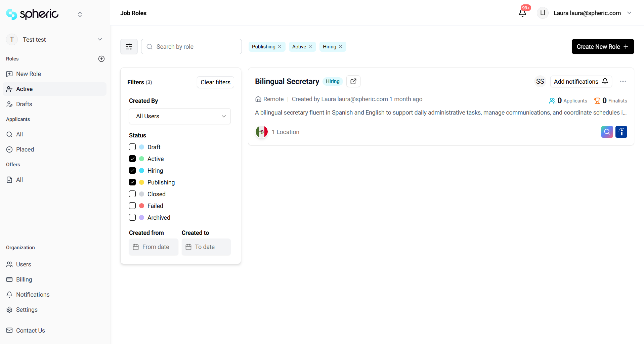
Task: Click the blue info icon on role card
Action: [621, 132]
